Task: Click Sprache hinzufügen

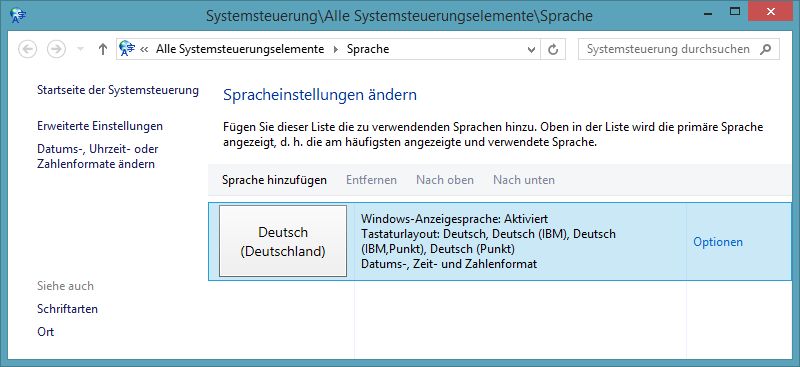Action: [x=274, y=180]
